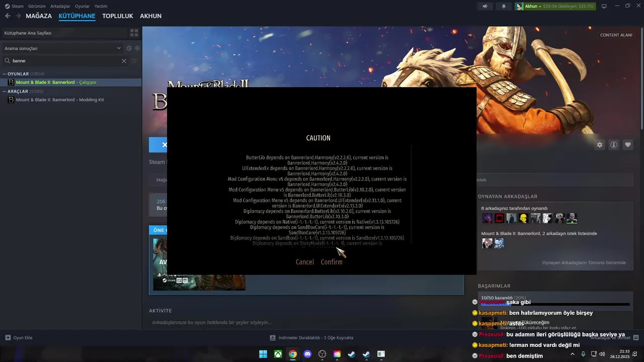
Task: Open the advanced filter icon beside search
Action: pyautogui.click(x=134, y=61)
